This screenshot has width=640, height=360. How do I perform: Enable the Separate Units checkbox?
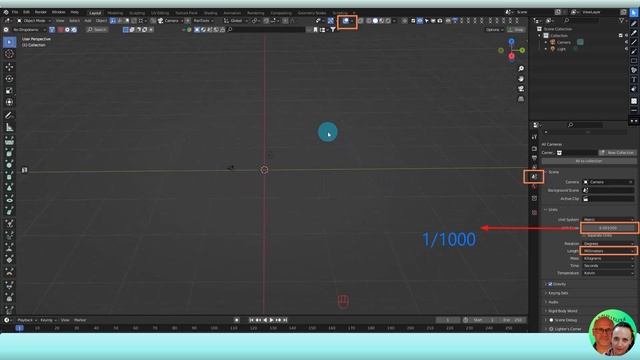(x=584, y=236)
